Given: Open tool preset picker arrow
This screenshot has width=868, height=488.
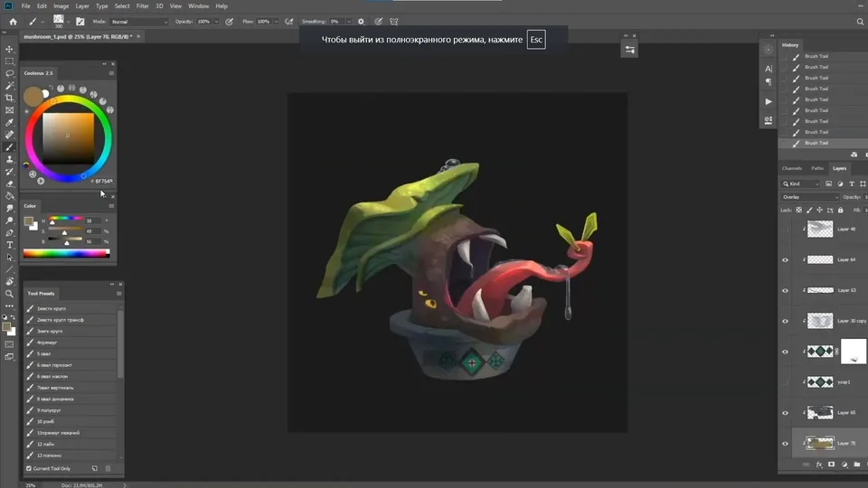Looking at the screenshot, I should pyautogui.click(x=42, y=22).
